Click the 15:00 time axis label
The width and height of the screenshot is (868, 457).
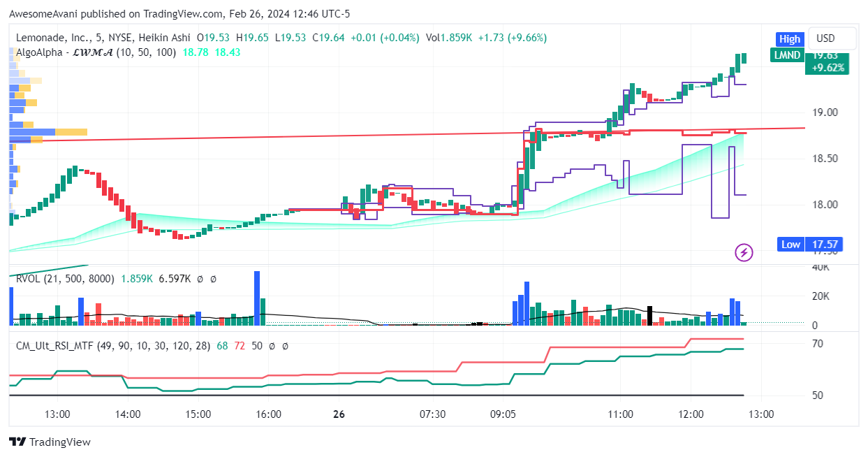(x=198, y=414)
